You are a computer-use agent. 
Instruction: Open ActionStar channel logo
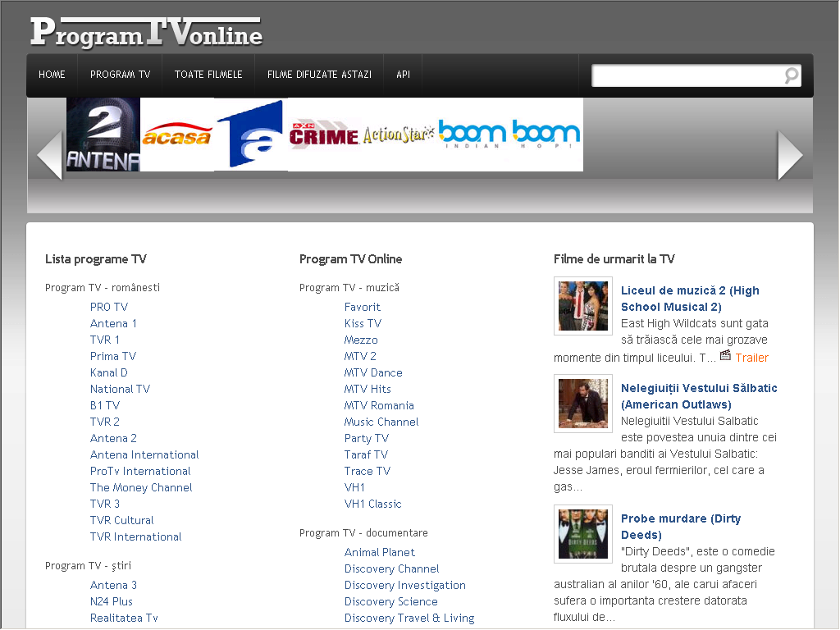coord(399,135)
